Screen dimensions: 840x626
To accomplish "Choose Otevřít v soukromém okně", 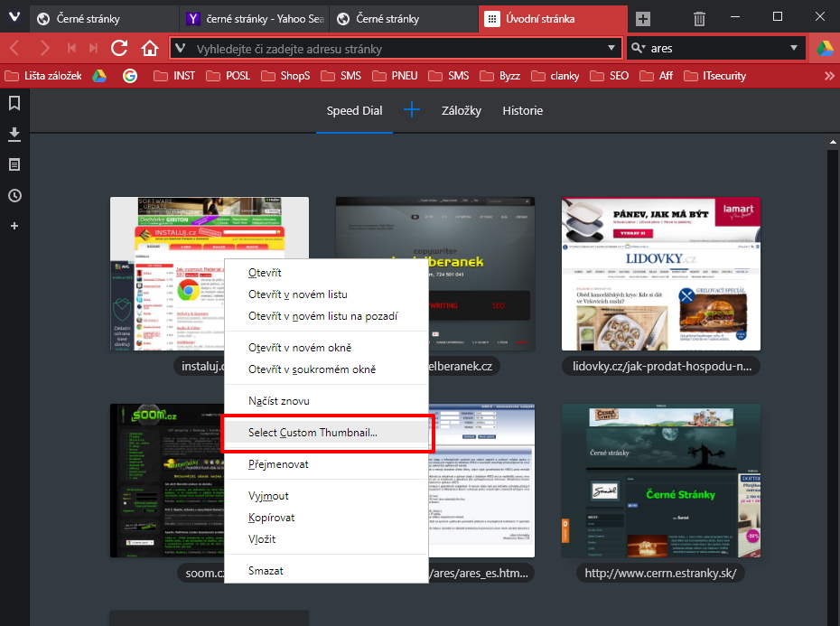I will coord(326,369).
